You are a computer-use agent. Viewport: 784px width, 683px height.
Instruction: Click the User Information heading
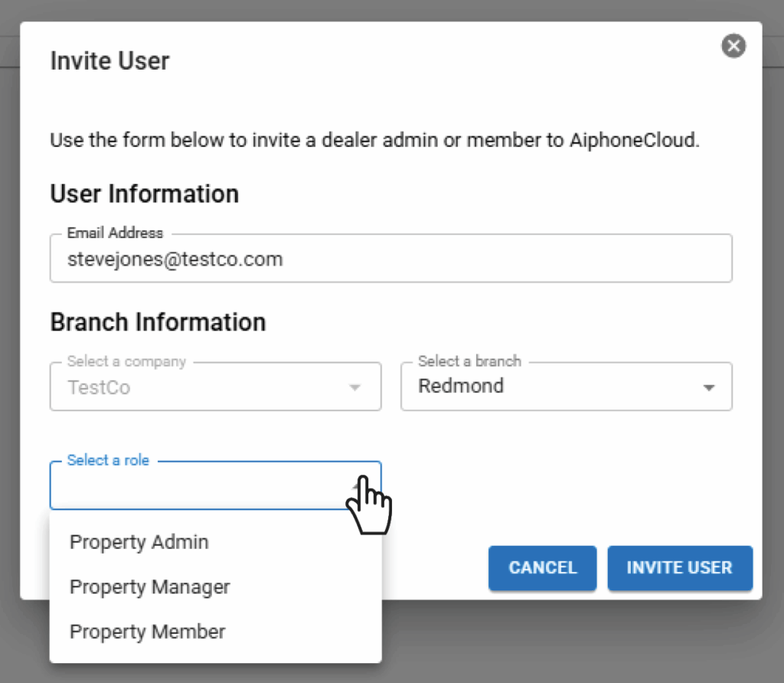click(144, 194)
